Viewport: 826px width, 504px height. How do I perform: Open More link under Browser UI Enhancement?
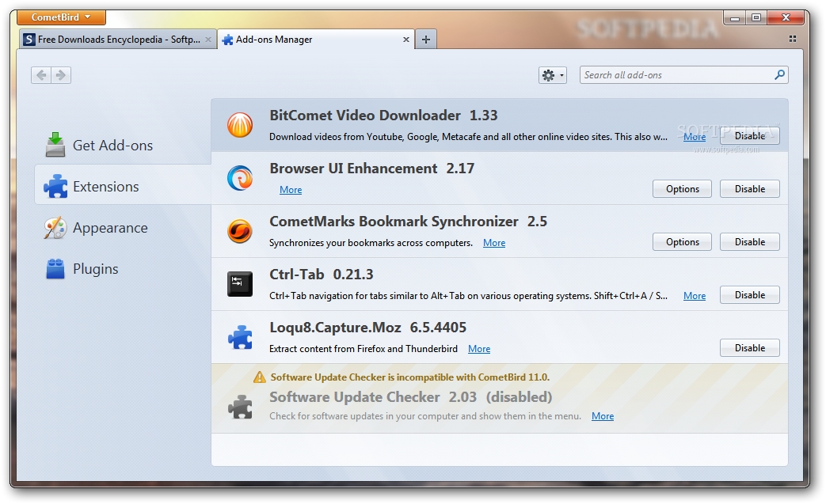point(291,190)
